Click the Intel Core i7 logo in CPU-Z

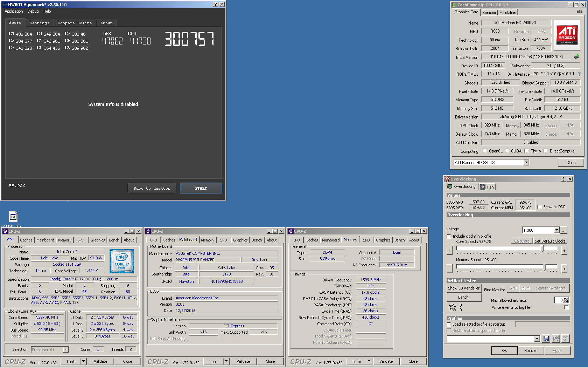point(122,261)
